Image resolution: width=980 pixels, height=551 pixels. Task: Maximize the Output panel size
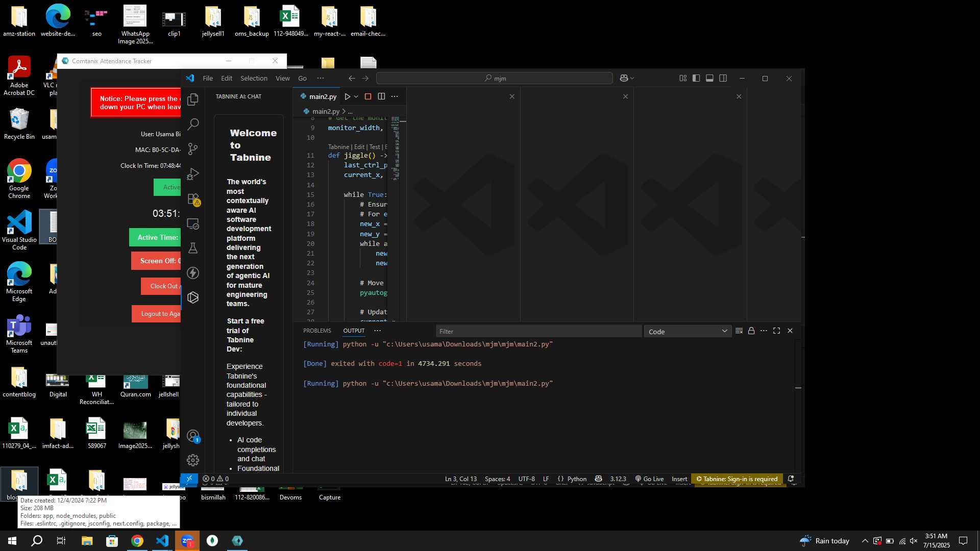click(x=776, y=331)
